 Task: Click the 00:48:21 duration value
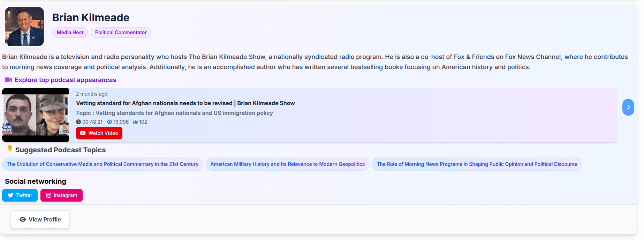point(92,122)
